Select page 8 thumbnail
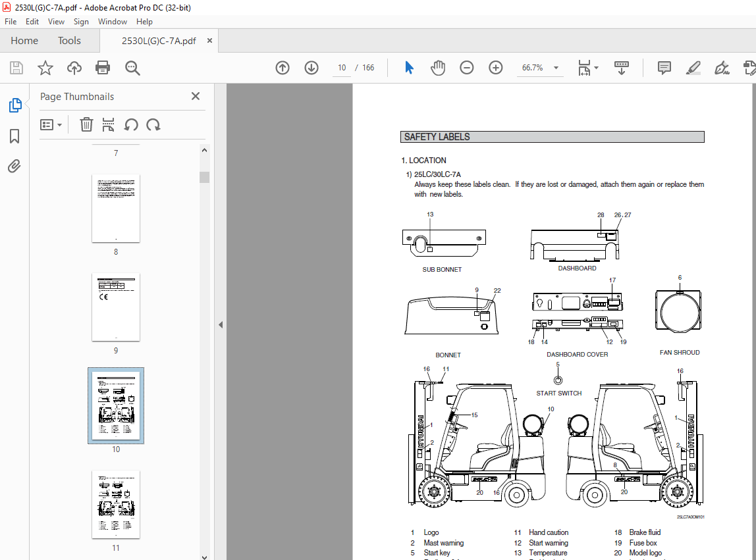This screenshot has width=756, height=560. pyautogui.click(x=116, y=208)
